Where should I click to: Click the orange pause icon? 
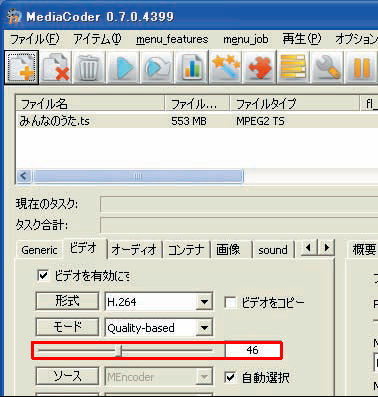[x=362, y=68]
